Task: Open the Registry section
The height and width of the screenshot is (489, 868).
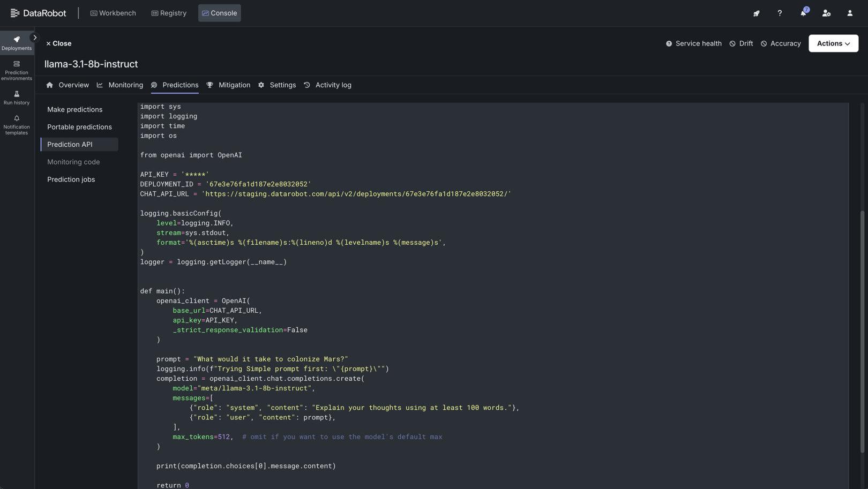Action: (169, 13)
